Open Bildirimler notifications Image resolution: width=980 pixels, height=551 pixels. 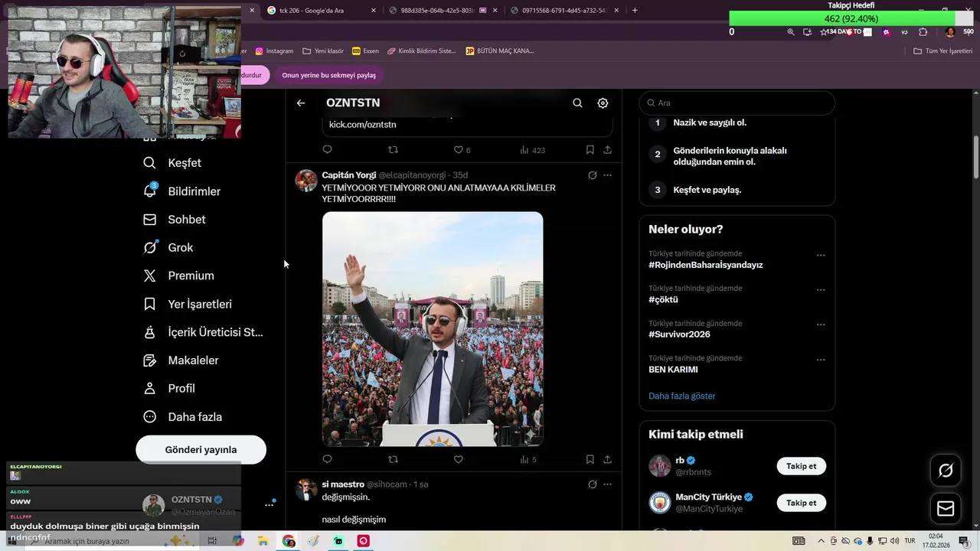pyautogui.click(x=182, y=191)
